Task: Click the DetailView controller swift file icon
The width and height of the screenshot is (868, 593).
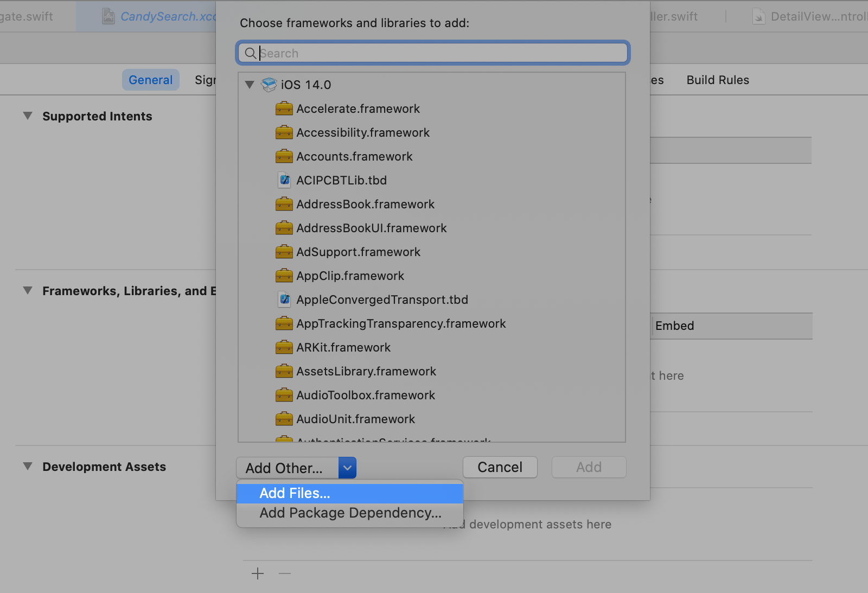Action: (758, 16)
